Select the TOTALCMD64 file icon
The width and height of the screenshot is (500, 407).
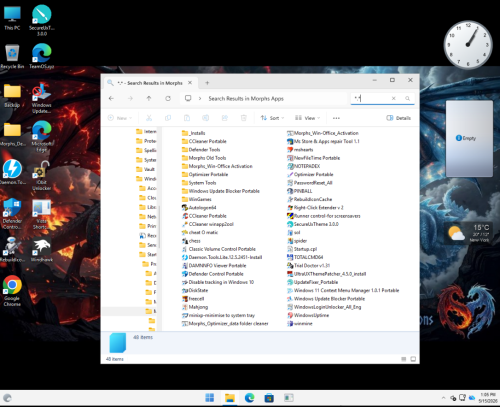pos(290,257)
